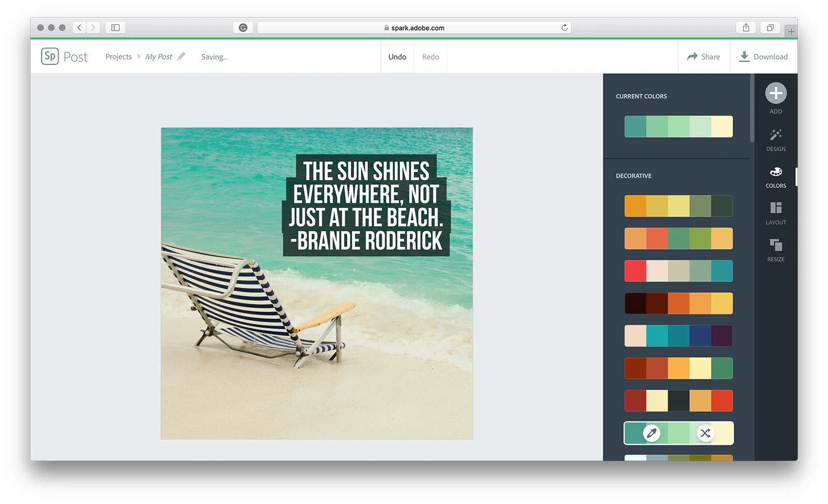This screenshot has height=504, width=828.
Task: Open the Safari share menu
Action: tap(746, 27)
